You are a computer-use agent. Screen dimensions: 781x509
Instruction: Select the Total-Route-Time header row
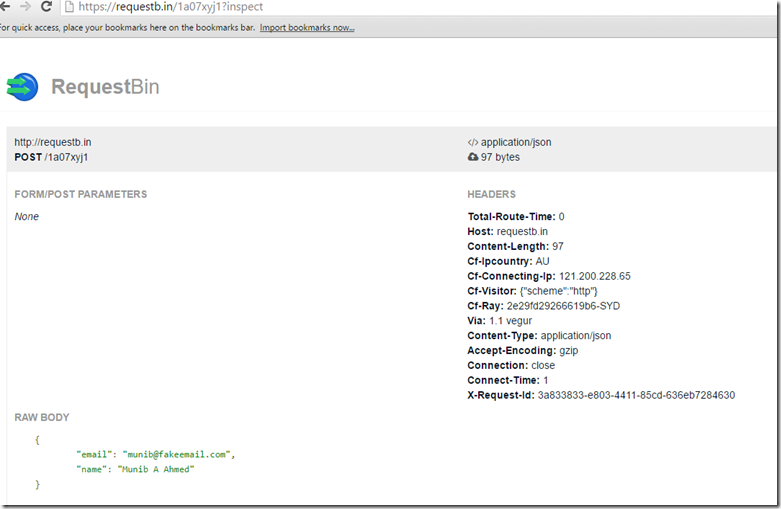tap(516, 217)
